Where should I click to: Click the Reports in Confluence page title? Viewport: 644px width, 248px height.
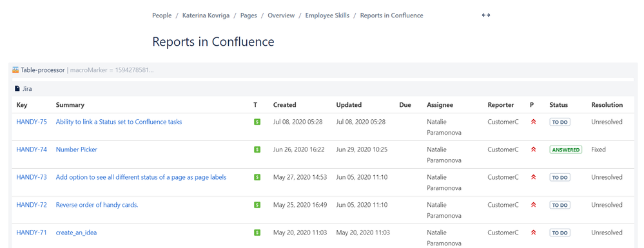click(x=213, y=42)
